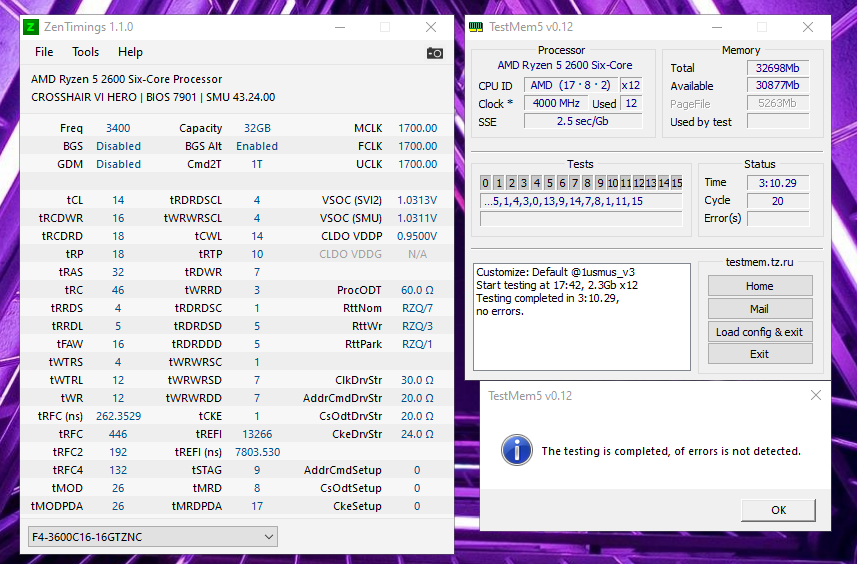Click the Time 3:10.29 status field
857x564 pixels.
click(777, 183)
